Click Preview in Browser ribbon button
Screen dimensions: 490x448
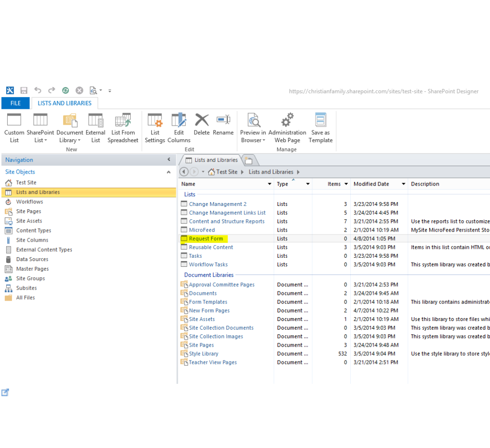tap(253, 128)
